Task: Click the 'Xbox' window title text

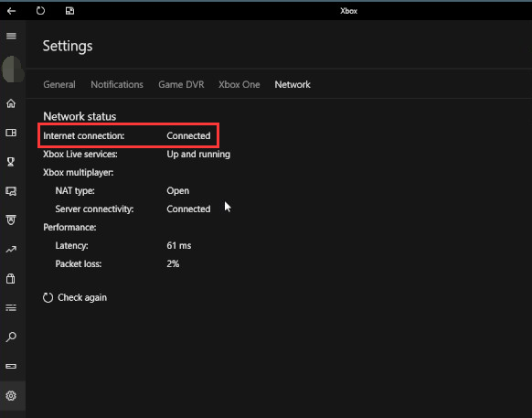Action: pyautogui.click(x=349, y=11)
